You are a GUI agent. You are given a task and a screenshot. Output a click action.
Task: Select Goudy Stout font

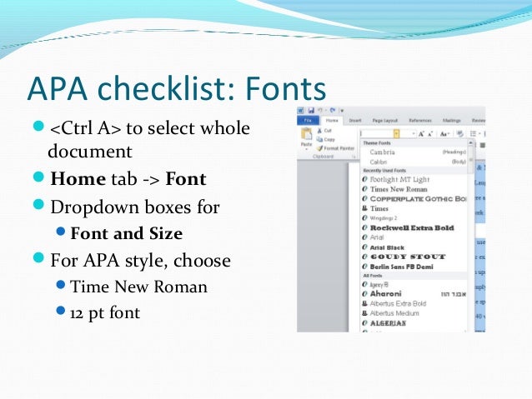click(x=414, y=257)
